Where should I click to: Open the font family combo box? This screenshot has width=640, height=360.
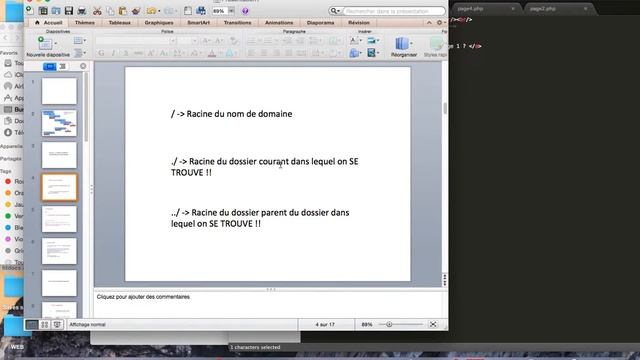coord(136,41)
